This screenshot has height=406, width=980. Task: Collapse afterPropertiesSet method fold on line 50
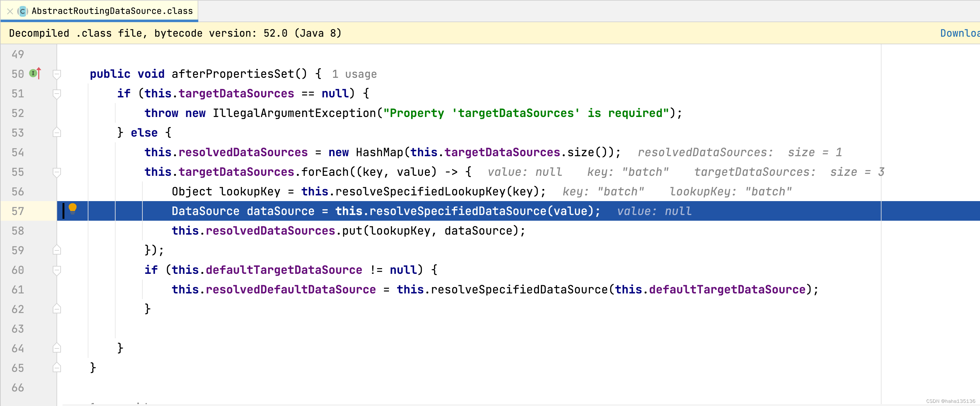coord(57,74)
